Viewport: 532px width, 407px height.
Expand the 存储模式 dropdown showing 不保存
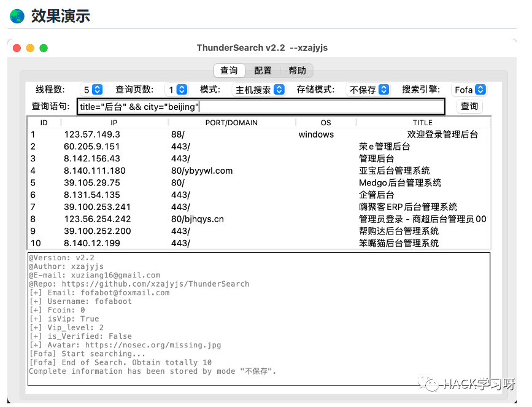[368, 90]
